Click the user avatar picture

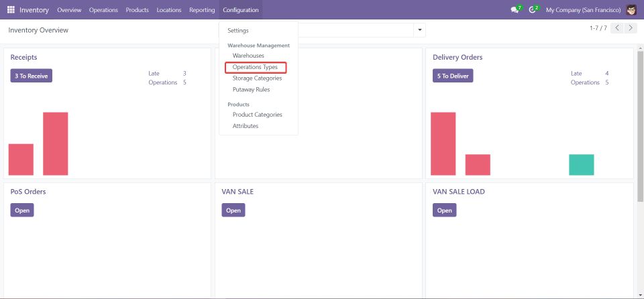(x=632, y=10)
